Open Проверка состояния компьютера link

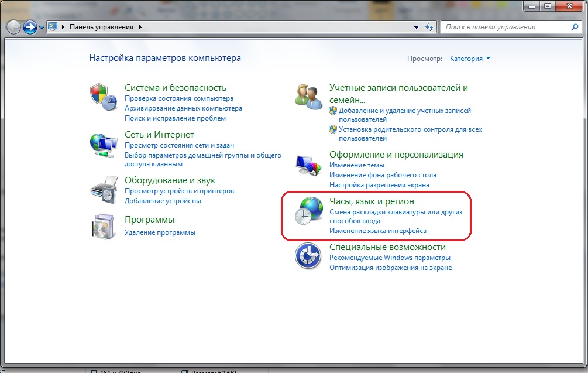point(179,98)
